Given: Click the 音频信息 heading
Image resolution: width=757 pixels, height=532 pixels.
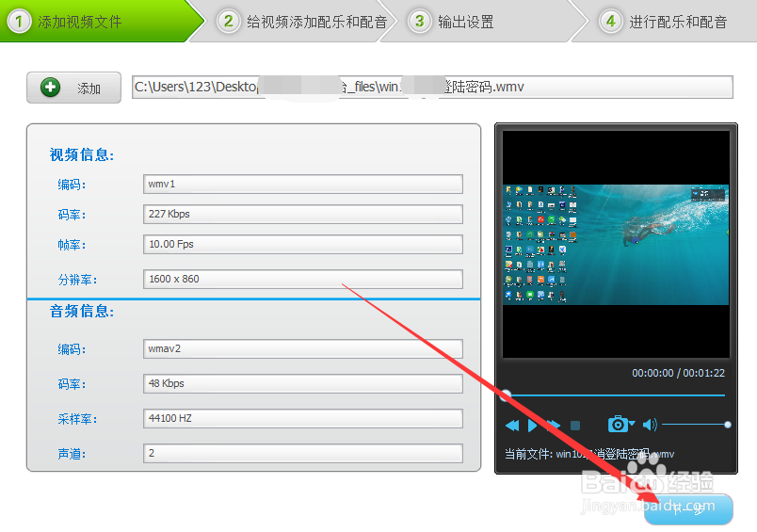Looking at the screenshot, I should (82, 311).
